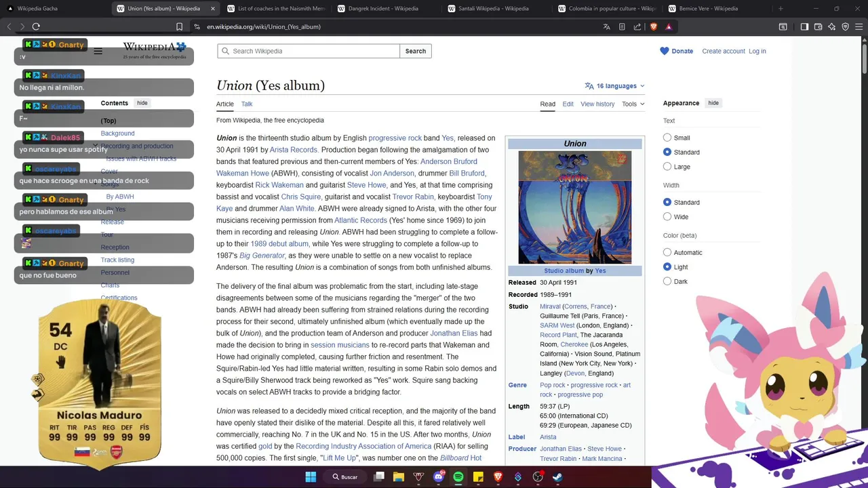
Task: Select Standard width option
Action: (667, 202)
